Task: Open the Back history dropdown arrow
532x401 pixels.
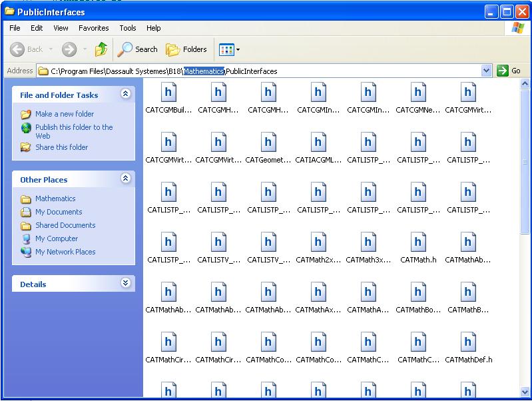Action: [51, 49]
